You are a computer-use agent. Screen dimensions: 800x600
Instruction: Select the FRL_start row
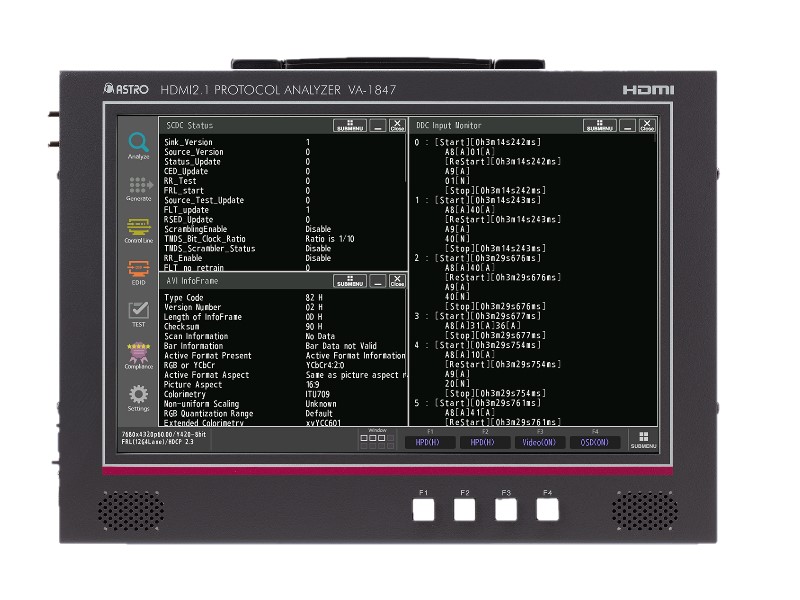click(284, 191)
